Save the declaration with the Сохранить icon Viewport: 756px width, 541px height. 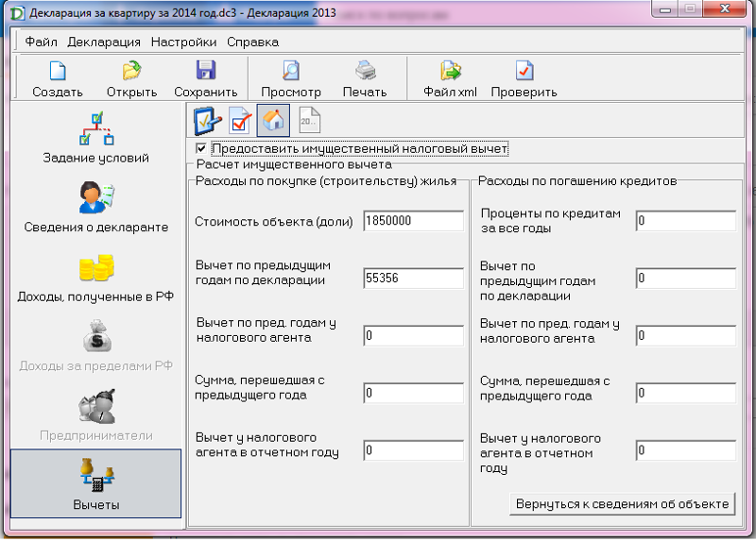tap(205, 72)
